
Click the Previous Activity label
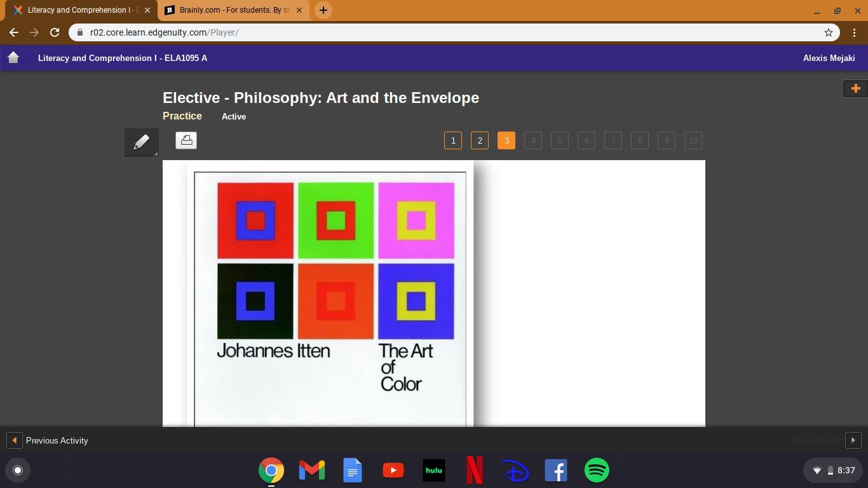57,440
